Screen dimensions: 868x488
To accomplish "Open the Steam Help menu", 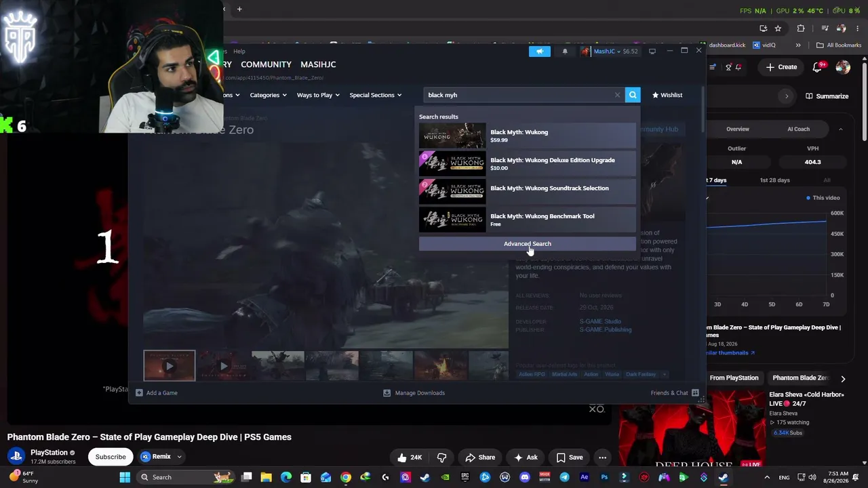I will pos(239,52).
